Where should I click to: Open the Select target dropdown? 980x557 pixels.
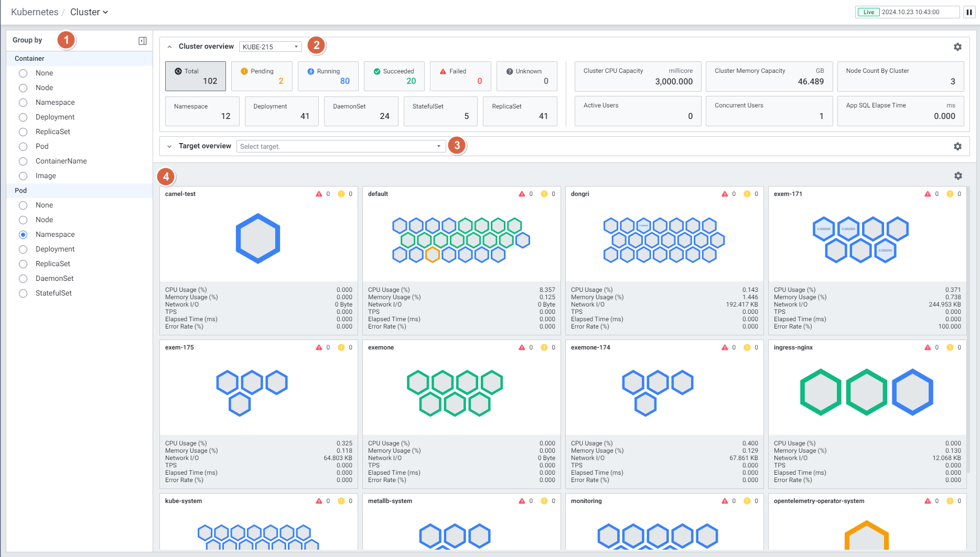click(x=341, y=147)
